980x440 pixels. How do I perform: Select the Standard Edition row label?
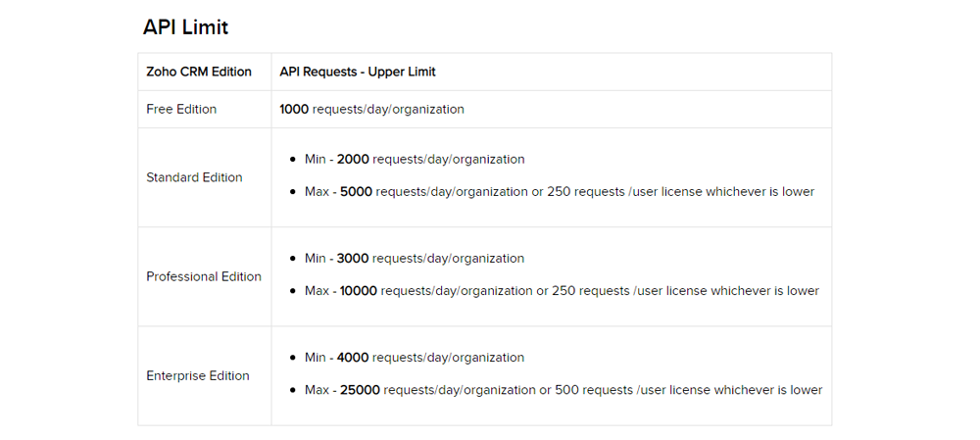[194, 177]
